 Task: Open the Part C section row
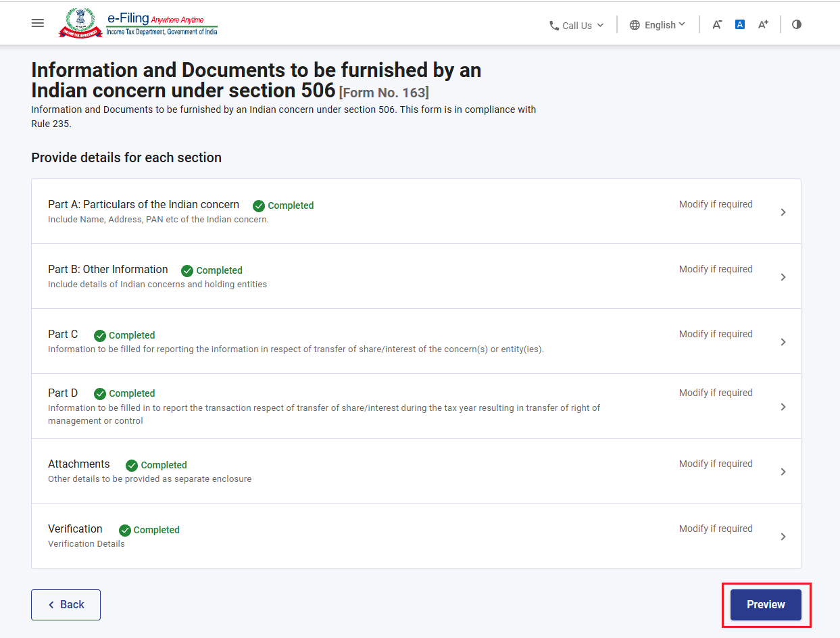point(416,341)
